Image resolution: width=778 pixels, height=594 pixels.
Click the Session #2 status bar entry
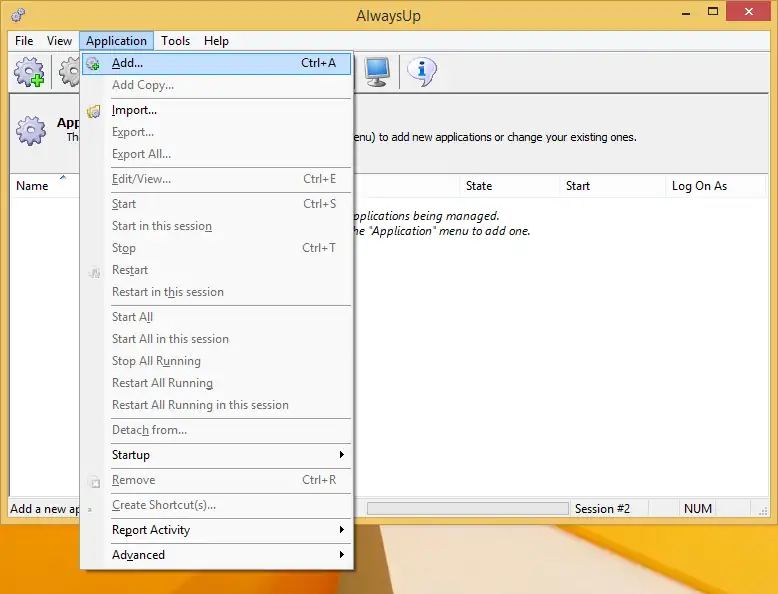(x=602, y=509)
